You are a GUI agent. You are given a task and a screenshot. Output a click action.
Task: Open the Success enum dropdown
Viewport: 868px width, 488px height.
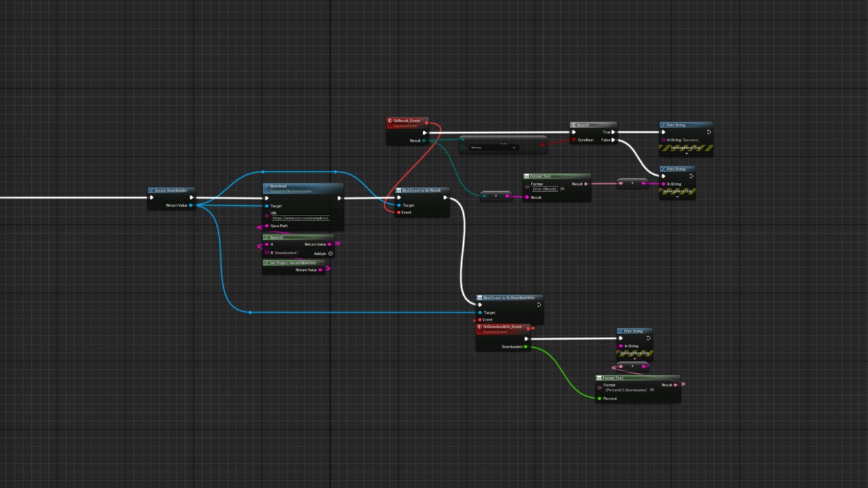point(494,147)
